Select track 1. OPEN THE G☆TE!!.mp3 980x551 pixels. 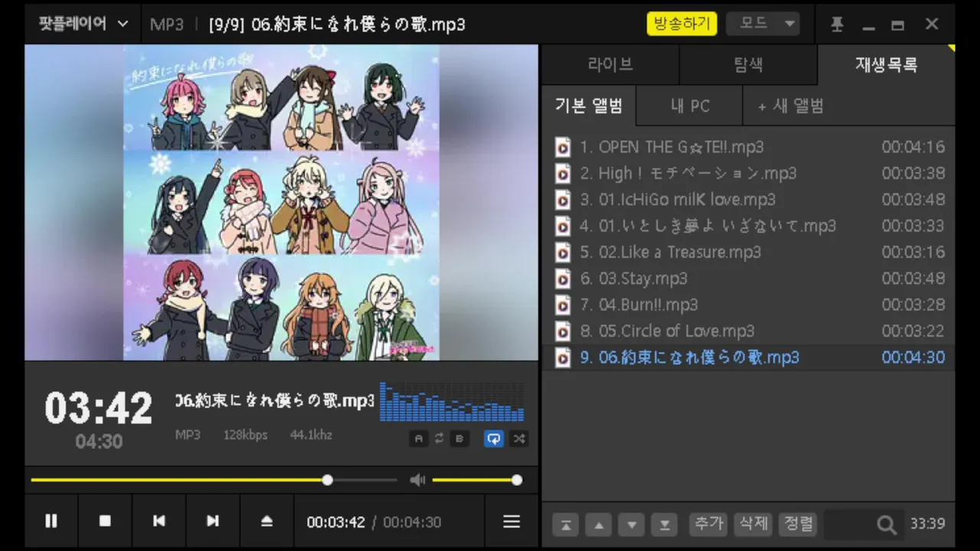748,147
